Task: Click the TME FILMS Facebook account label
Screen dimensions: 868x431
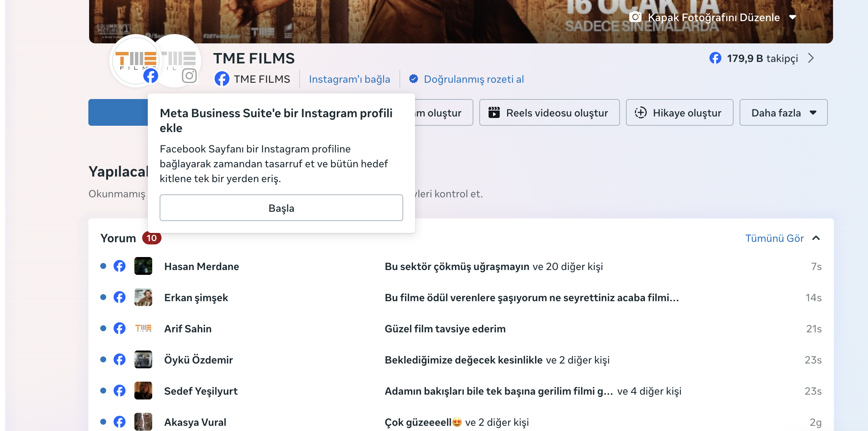Action: tap(262, 79)
